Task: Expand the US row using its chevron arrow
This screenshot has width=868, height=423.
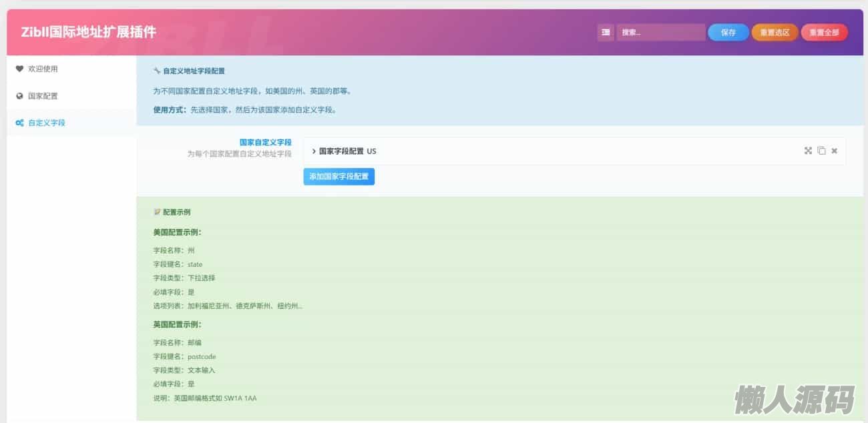Action: click(x=314, y=151)
